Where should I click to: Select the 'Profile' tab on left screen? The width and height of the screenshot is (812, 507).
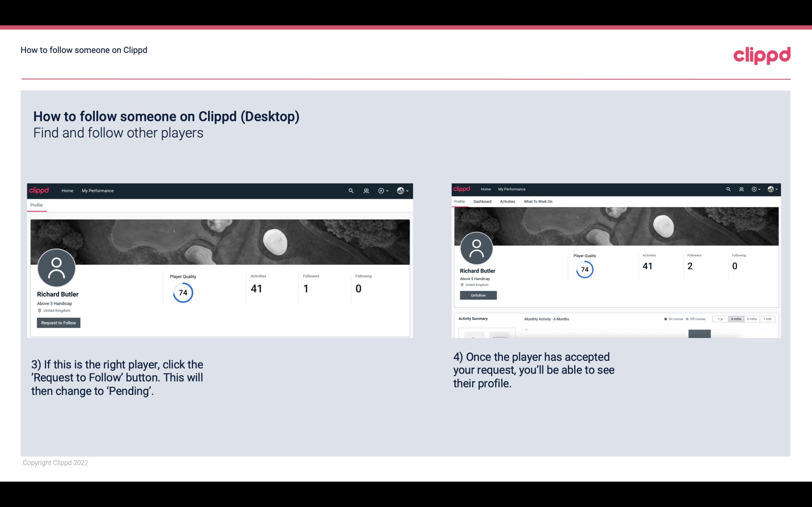36,205
